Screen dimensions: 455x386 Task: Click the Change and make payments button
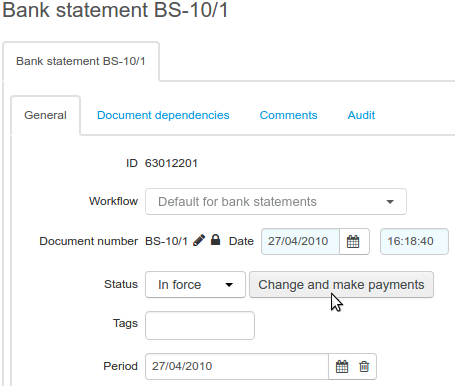pyautogui.click(x=341, y=285)
